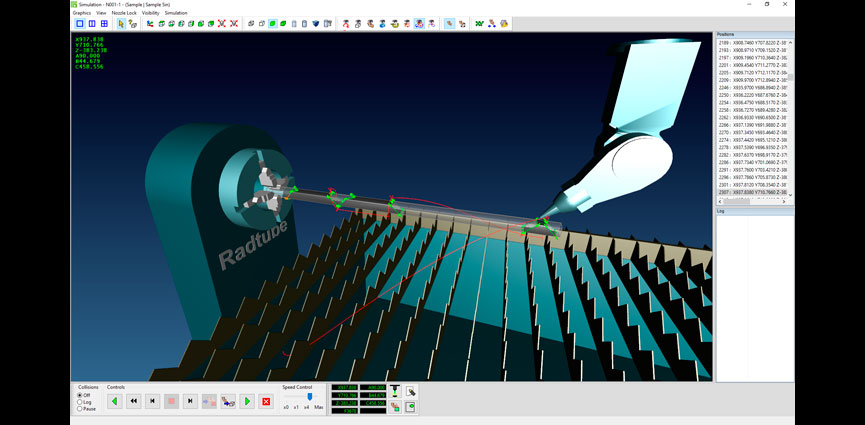Screen dimensions: 865x425
Task: Click the step-to-end skip forward control
Action: tap(190, 401)
